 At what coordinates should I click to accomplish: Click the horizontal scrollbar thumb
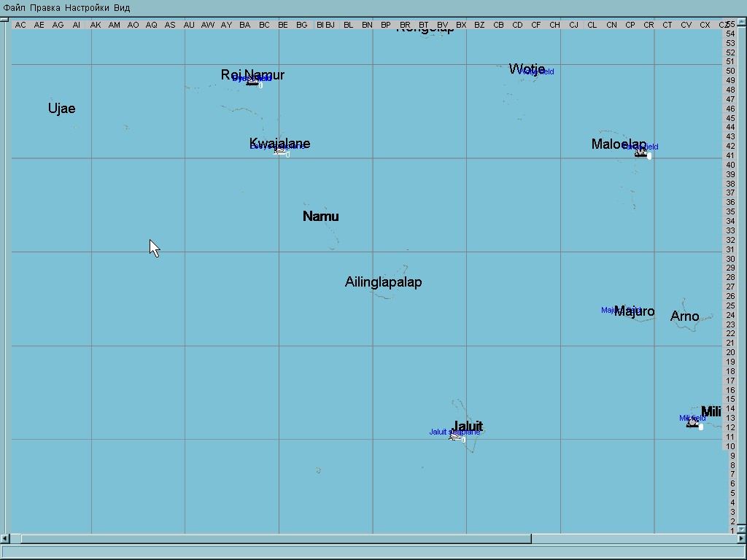tap(276, 539)
